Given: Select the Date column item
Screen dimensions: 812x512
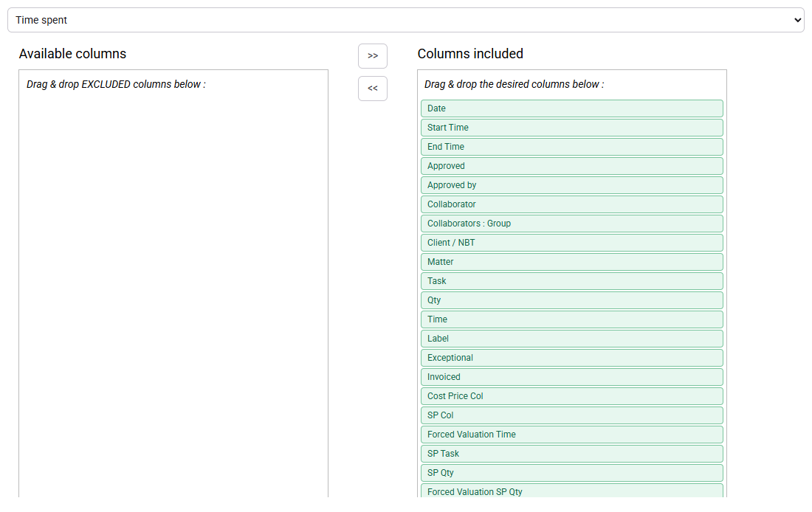Looking at the screenshot, I should pos(571,108).
